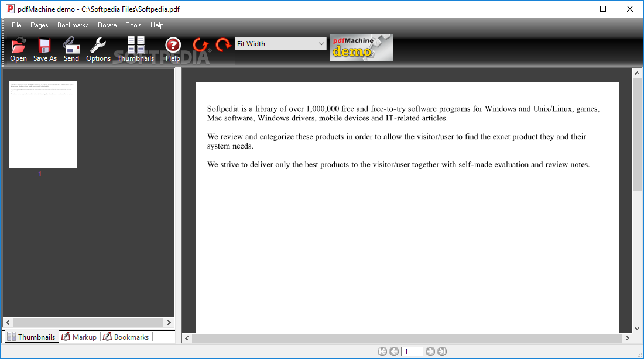Viewport: 644px width, 359px height.
Task: Send the document via the Send icon
Action: pyautogui.click(x=71, y=49)
